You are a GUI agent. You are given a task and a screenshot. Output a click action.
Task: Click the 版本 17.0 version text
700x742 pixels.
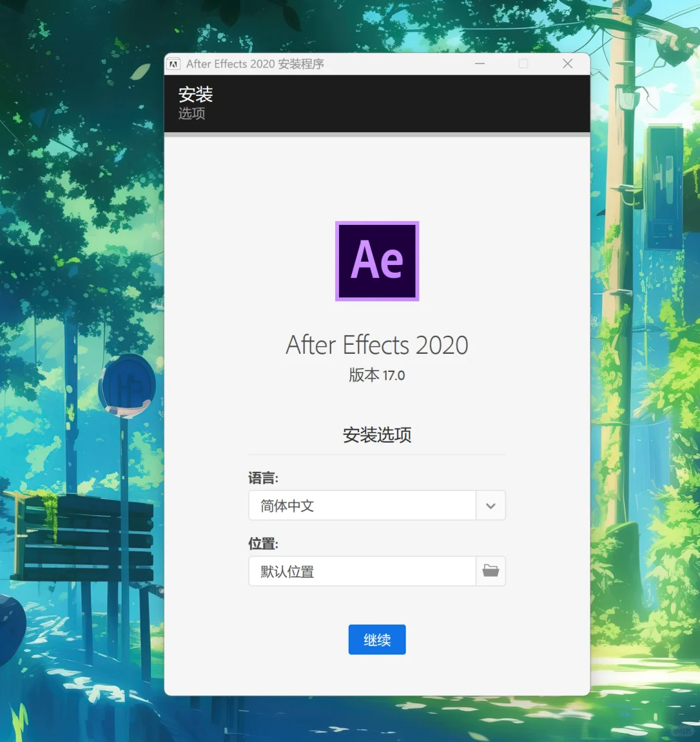(x=377, y=375)
